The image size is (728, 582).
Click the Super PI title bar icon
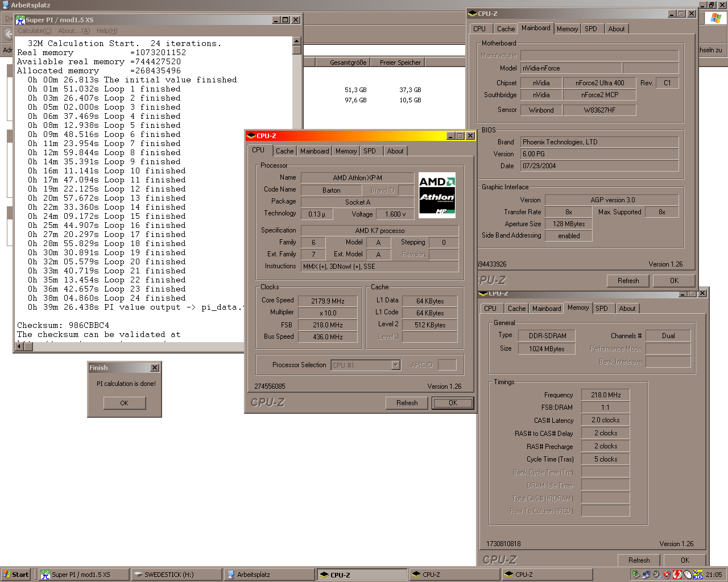[20, 20]
